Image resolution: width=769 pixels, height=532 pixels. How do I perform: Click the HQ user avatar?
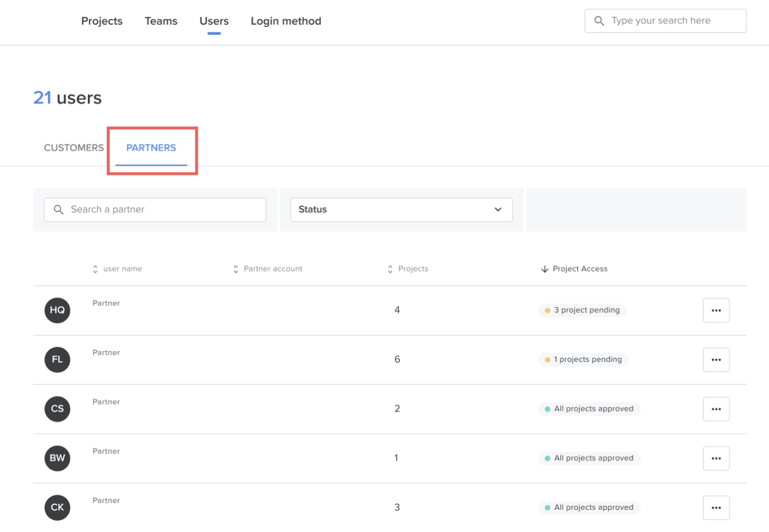57,310
